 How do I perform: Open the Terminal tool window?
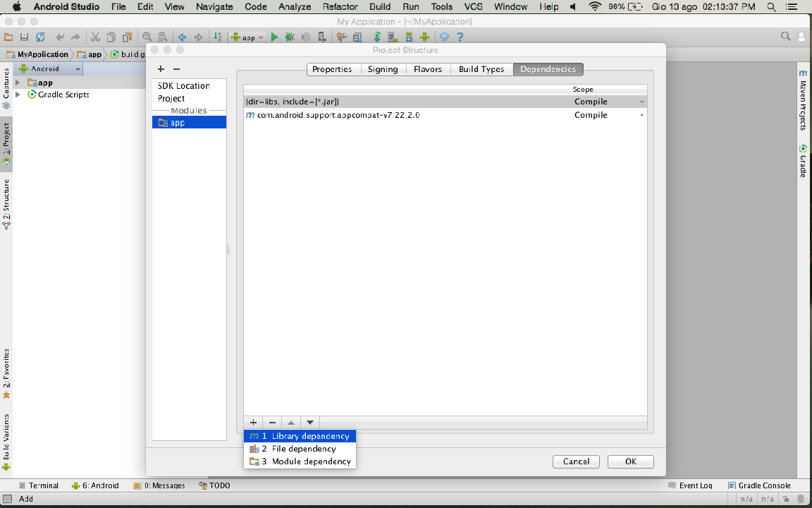(x=38, y=485)
